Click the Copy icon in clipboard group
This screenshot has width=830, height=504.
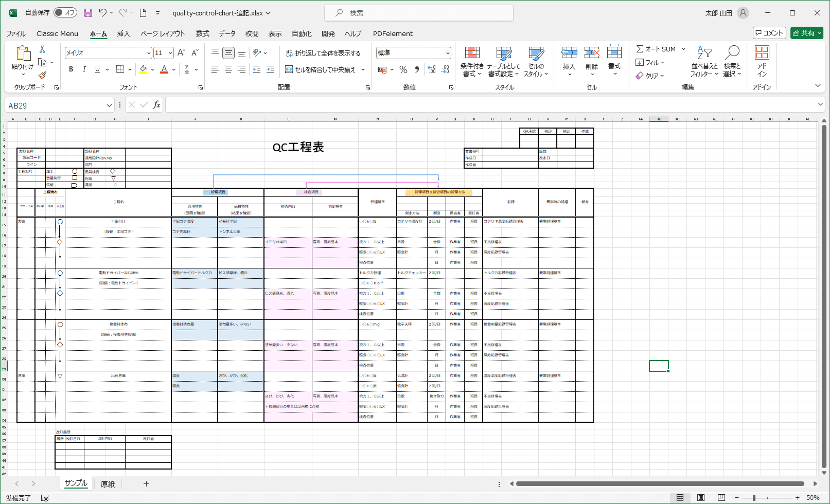point(43,62)
